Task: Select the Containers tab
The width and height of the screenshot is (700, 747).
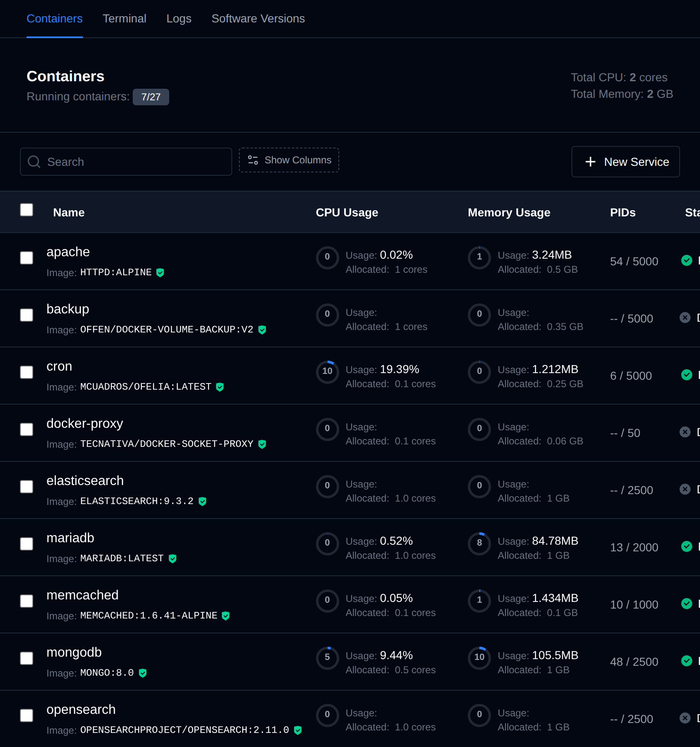Action: click(54, 19)
